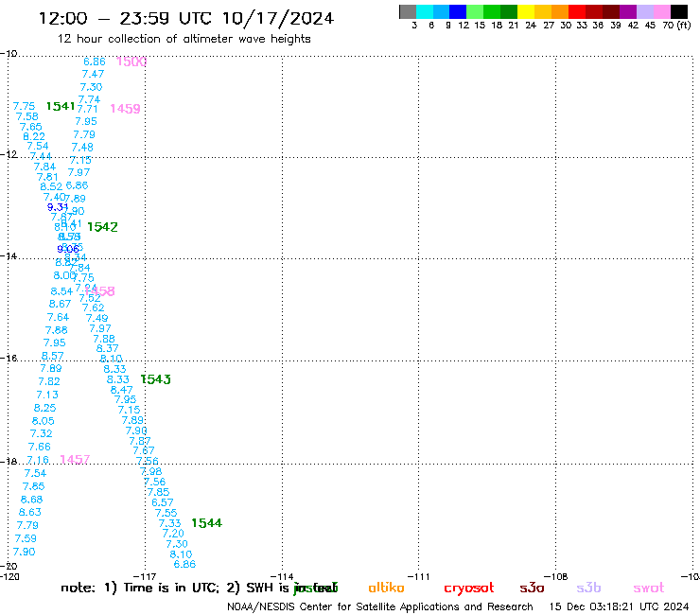
Task: Select the black 70 ft legend swatch
Action: point(679,11)
